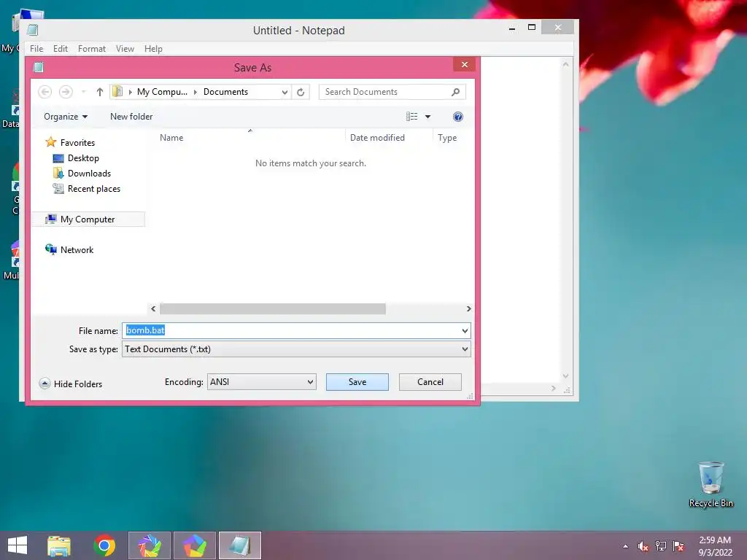Open Notepad View menu

coord(125,49)
